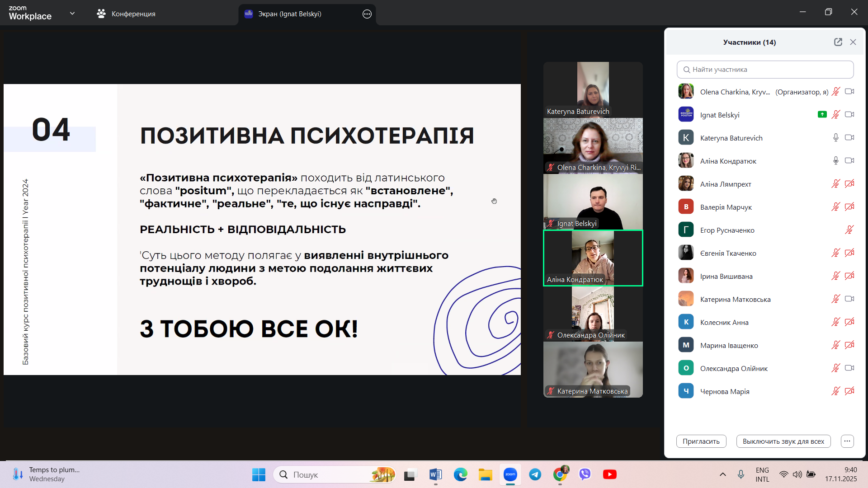Select the Экран (Ignat Belskyi) tab
Viewport: 868px width, 488px height.
[289, 14]
